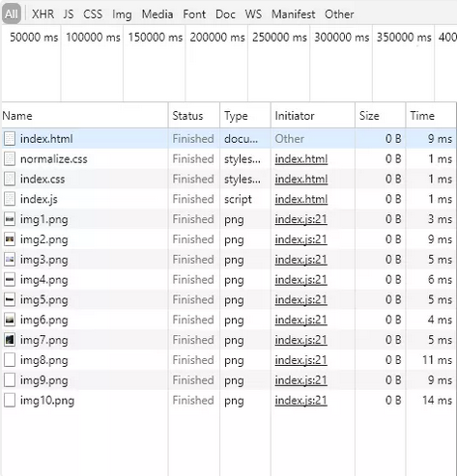This screenshot has height=476, width=457.
Task: Click the 200000 ms timeline marker
Action: (217, 38)
